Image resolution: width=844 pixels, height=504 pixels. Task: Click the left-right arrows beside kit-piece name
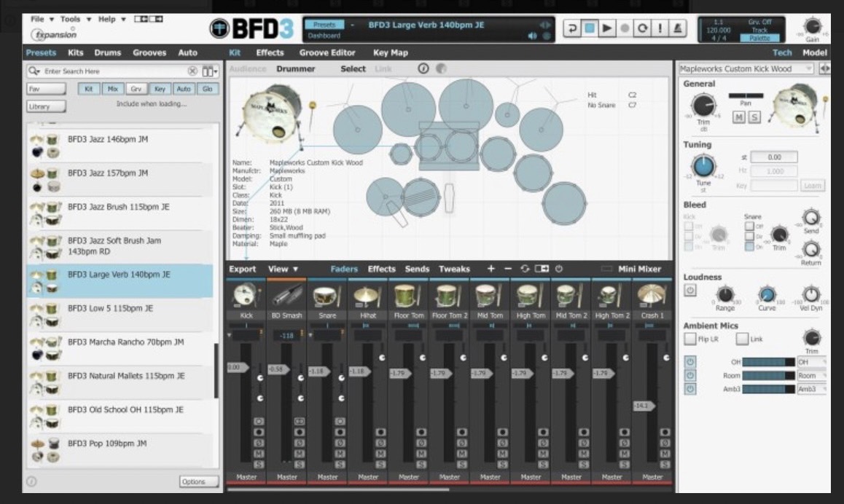(x=824, y=68)
